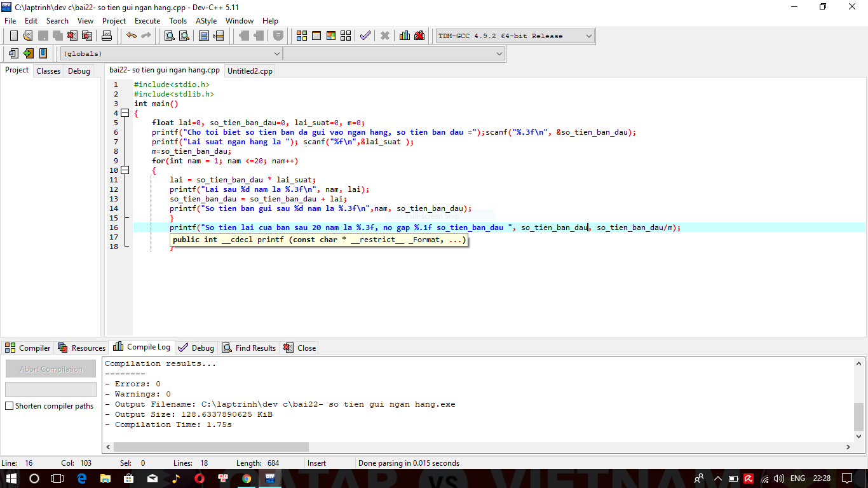The image size is (868, 488).
Task: Open the Execute menu
Action: 147,21
